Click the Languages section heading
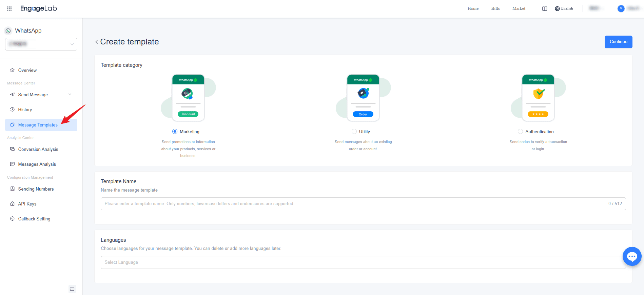The image size is (644, 295). click(x=113, y=240)
